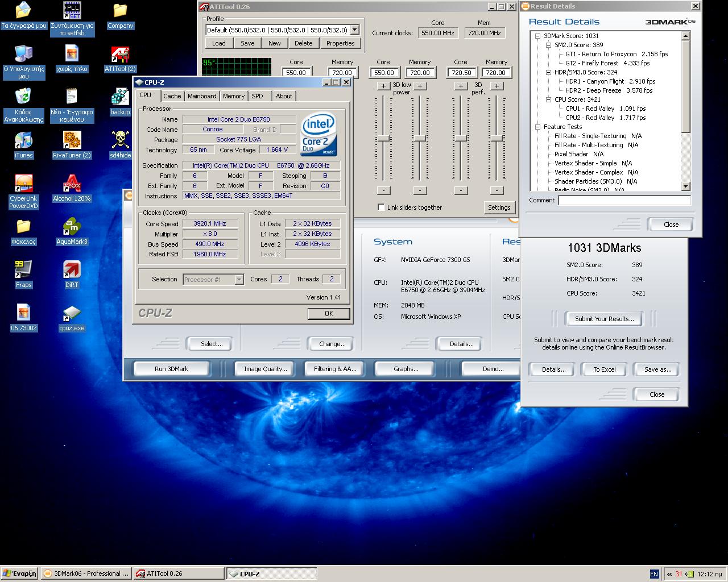Switch to the SPD tab in CPU-Z
Viewport: 728px width, 582px height.
258,96
